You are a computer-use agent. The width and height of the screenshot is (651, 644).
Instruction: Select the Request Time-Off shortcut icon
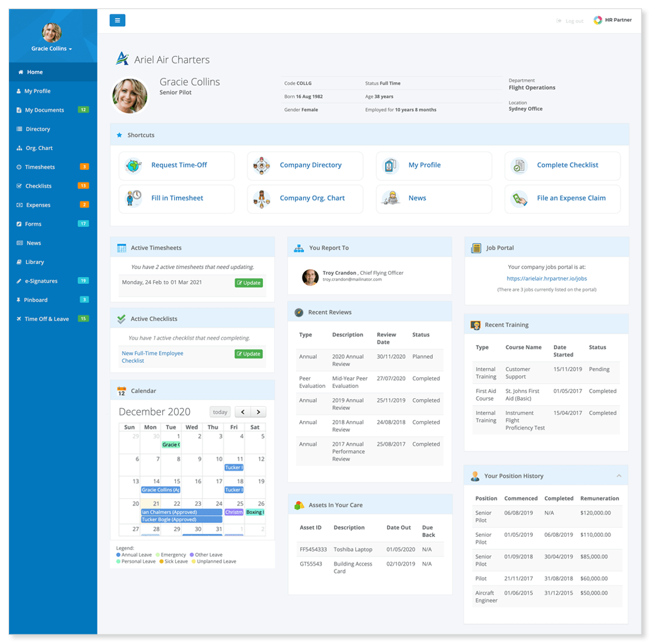pyautogui.click(x=133, y=166)
